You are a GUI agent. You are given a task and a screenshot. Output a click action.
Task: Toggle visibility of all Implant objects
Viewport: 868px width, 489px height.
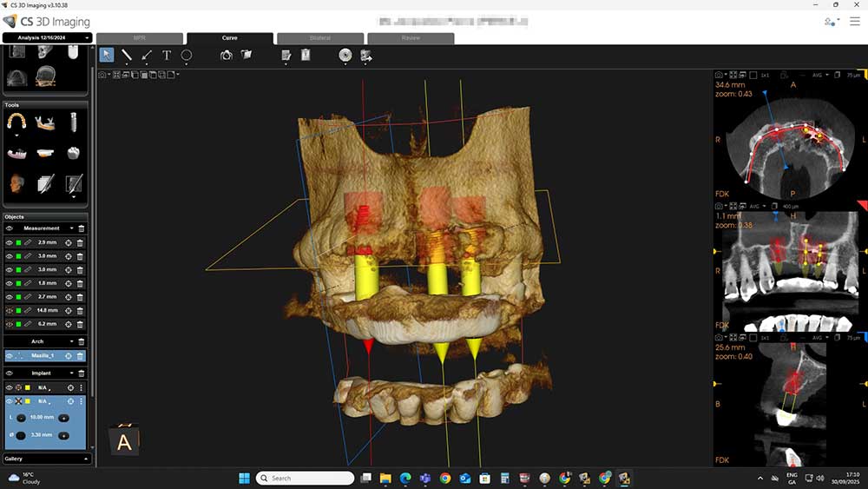coord(10,373)
